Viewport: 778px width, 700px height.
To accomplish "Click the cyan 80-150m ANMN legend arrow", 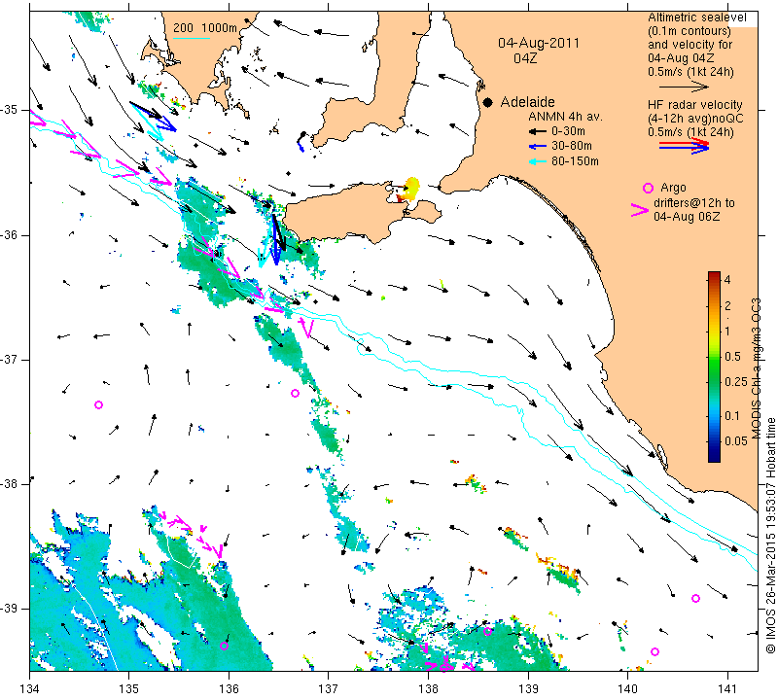I will click(537, 161).
